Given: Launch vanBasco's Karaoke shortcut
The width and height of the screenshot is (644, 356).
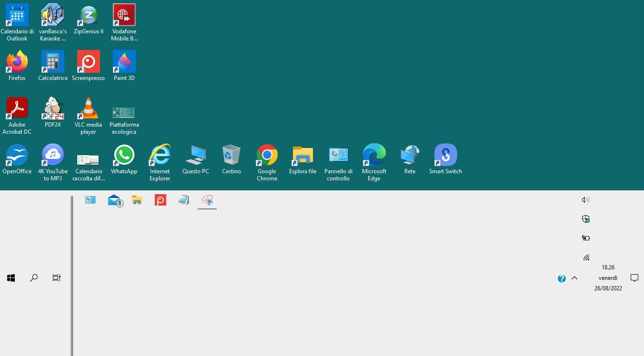Looking at the screenshot, I should pos(53,22).
